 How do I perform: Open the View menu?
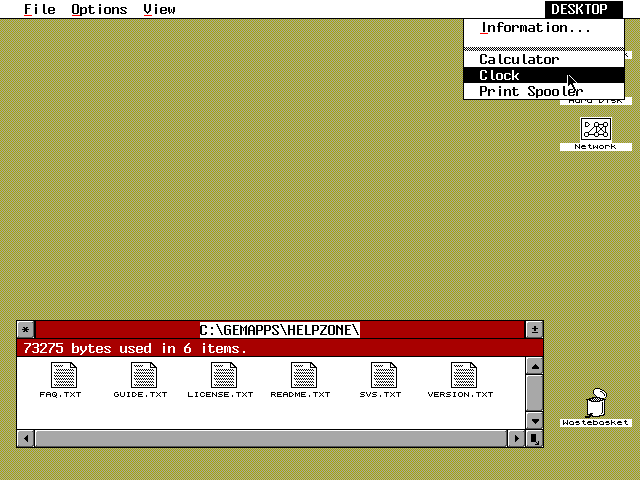[160, 9]
